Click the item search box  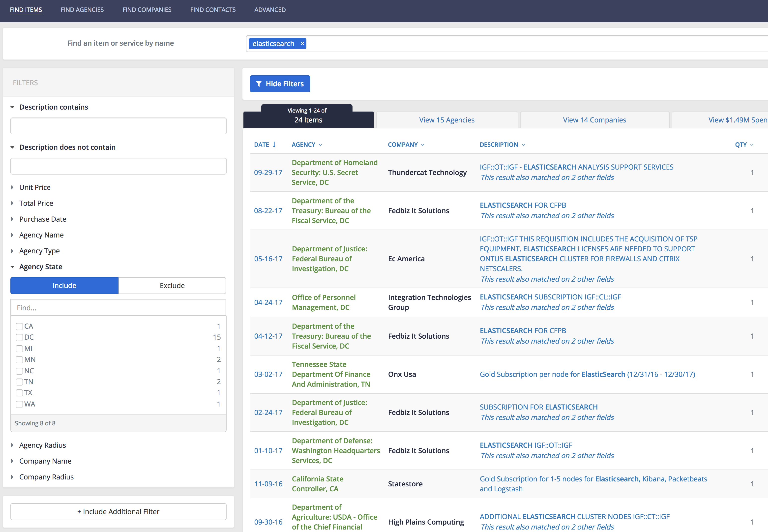(x=507, y=44)
